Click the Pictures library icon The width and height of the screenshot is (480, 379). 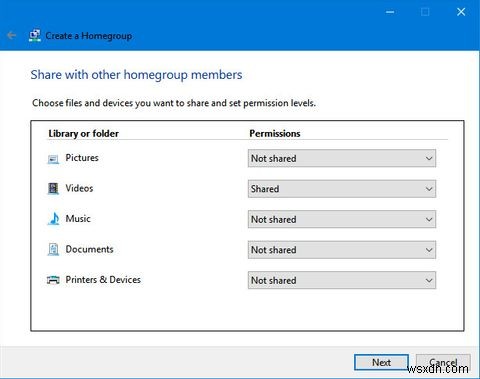point(53,159)
